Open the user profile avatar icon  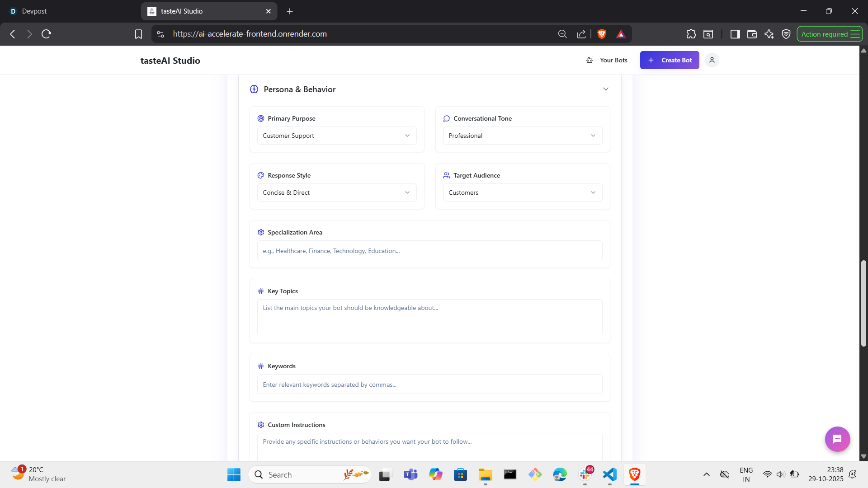[x=712, y=60]
